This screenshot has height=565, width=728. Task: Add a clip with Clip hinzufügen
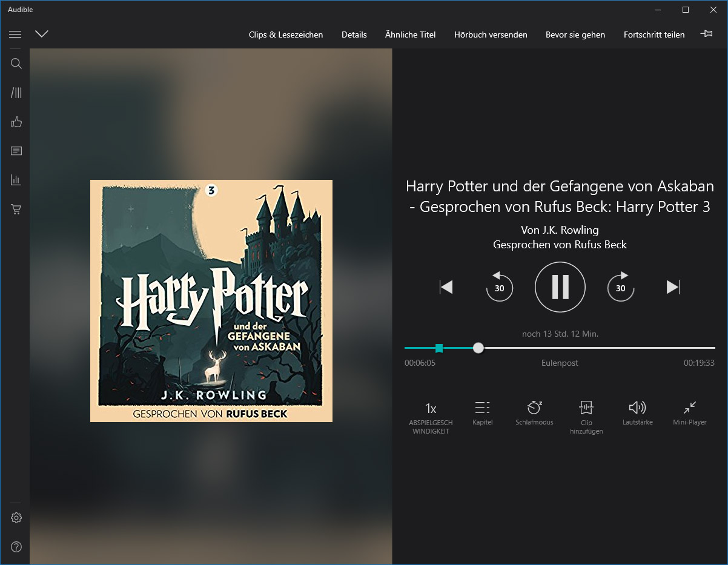coord(586,418)
